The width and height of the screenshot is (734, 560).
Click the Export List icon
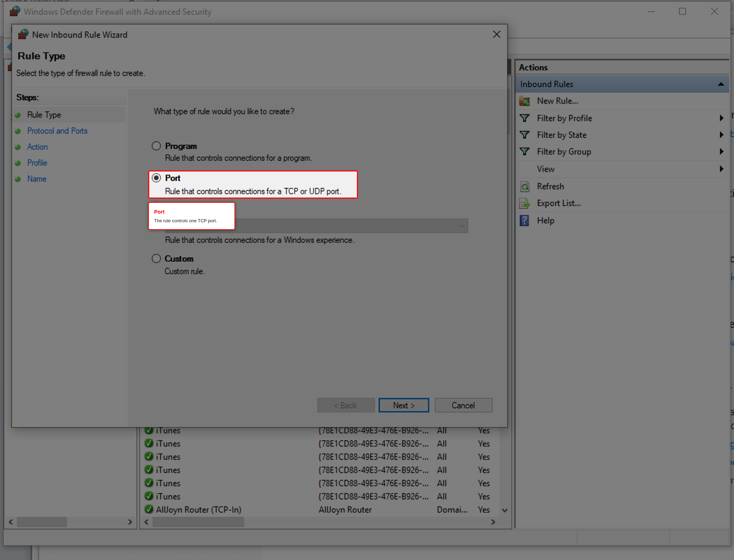pyautogui.click(x=525, y=203)
